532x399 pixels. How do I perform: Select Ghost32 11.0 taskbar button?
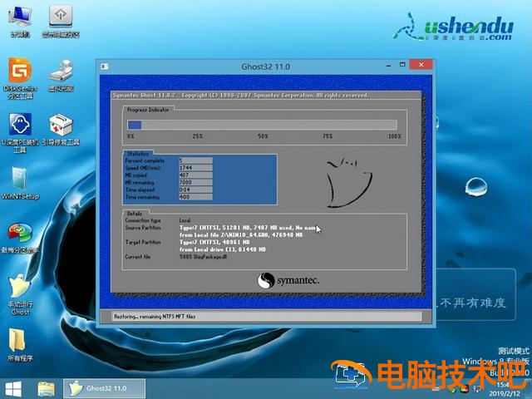[105, 388]
